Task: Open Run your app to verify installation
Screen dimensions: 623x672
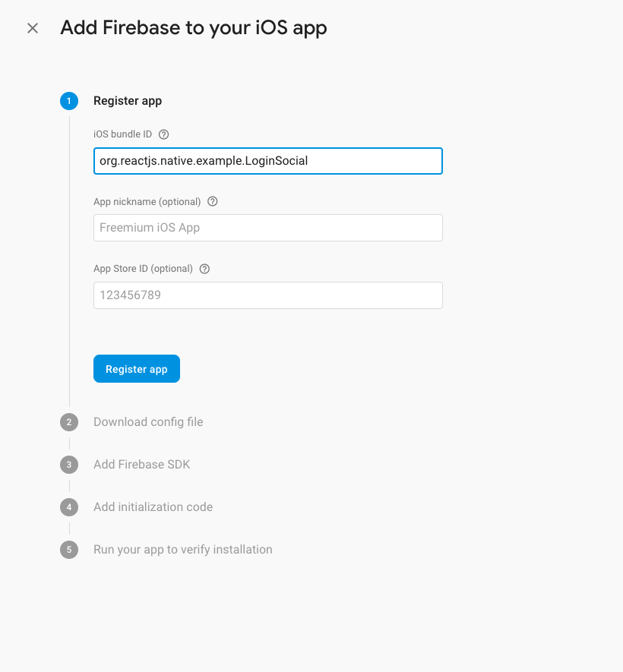Action: (x=182, y=550)
